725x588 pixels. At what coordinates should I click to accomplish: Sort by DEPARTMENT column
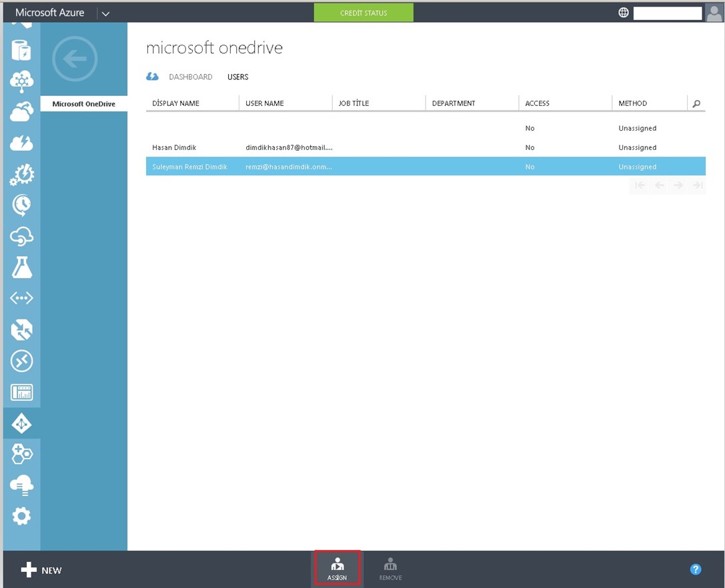pos(454,103)
